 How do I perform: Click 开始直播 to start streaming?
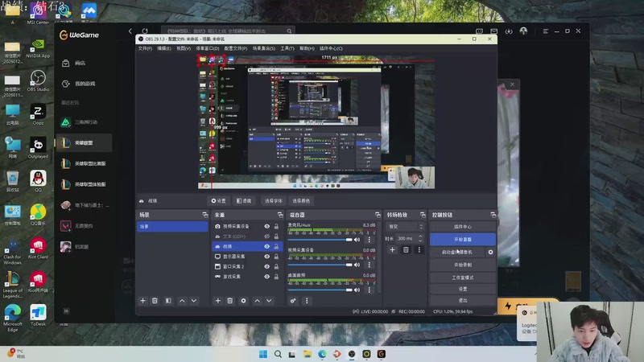(x=462, y=239)
